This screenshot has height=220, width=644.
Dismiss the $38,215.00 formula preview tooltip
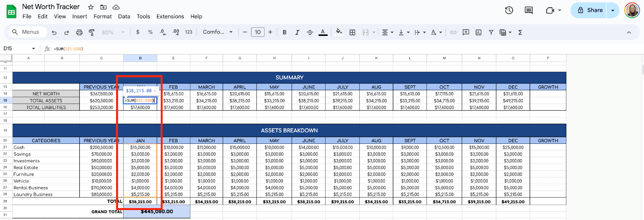(155, 91)
